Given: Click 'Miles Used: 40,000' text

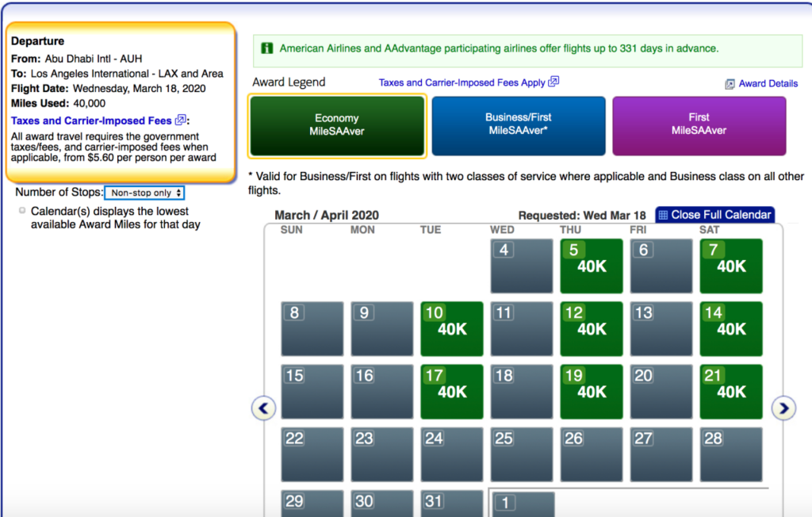Looking at the screenshot, I should [58, 103].
